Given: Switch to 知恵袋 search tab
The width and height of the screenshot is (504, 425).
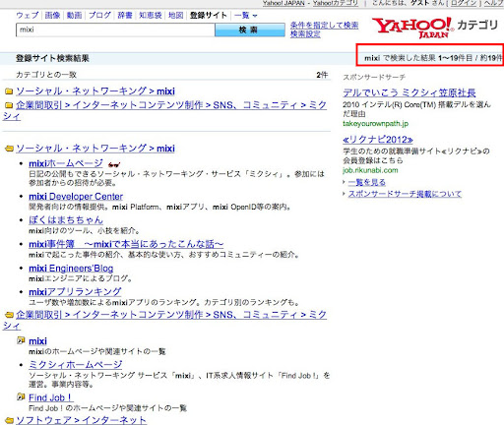Looking at the screenshot, I should click(151, 16).
